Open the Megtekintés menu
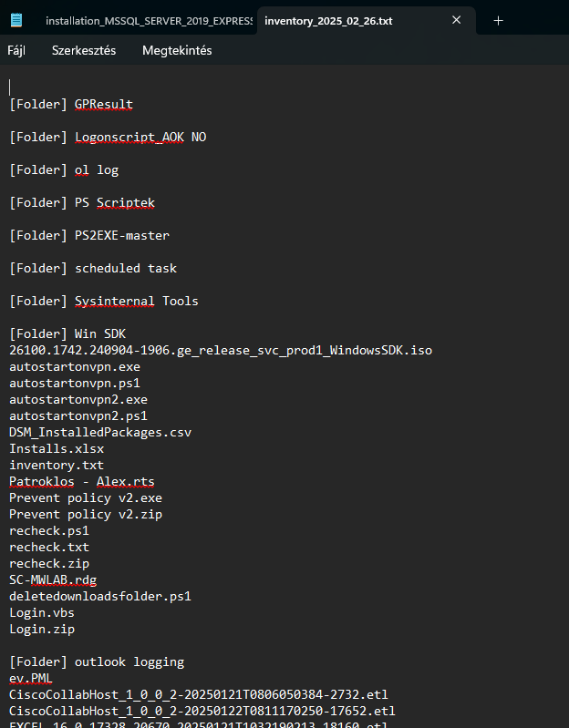This screenshot has height=728, width=569. coord(177,51)
